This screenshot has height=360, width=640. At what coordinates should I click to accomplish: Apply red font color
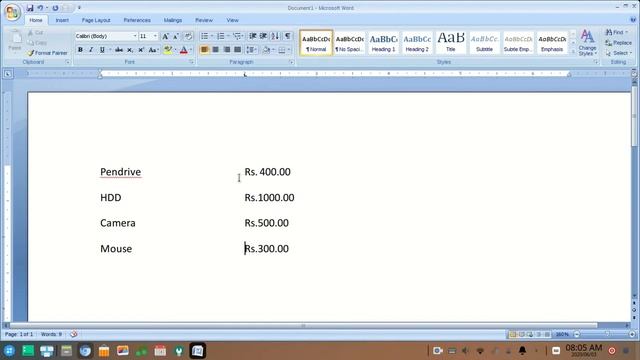click(184, 50)
